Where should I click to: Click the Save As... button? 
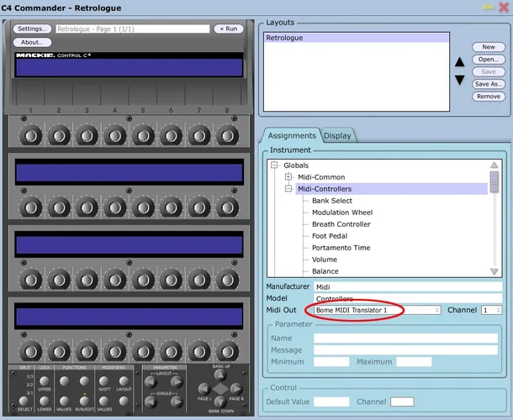[x=489, y=84]
